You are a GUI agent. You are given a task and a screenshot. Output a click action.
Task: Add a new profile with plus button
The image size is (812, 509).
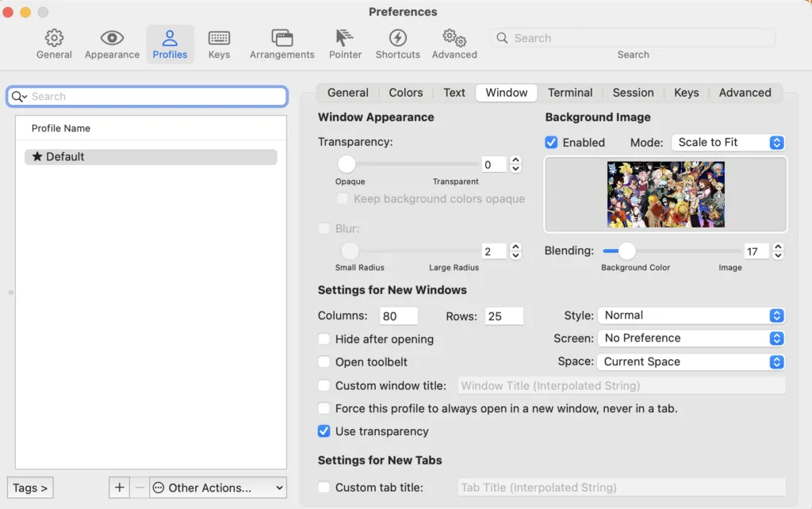click(x=119, y=488)
